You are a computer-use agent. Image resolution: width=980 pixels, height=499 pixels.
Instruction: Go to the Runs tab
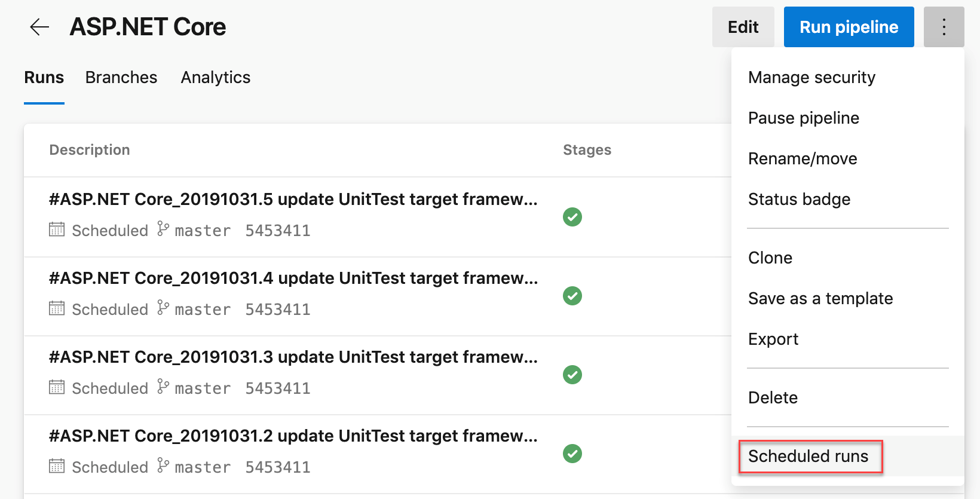click(x=44, y=77)
